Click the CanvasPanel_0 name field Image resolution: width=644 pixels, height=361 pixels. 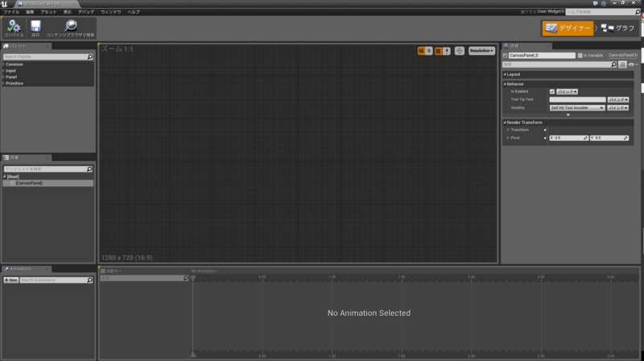(541, 55)
